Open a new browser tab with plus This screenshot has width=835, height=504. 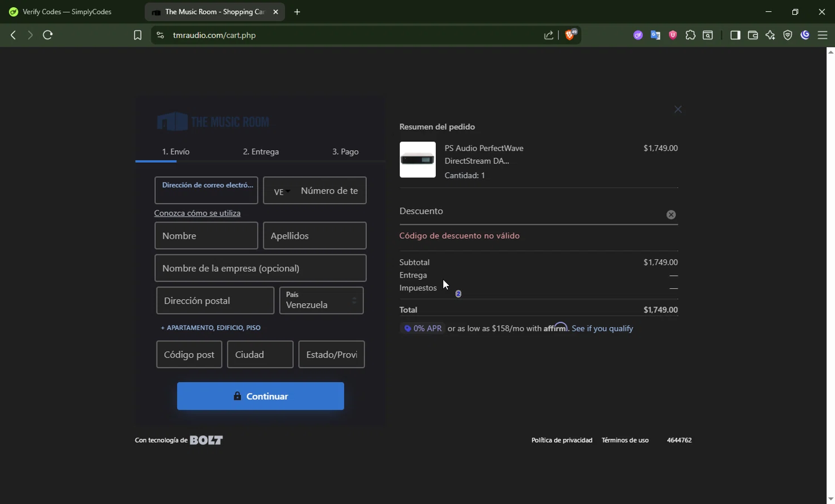click(x=297, y=12)
